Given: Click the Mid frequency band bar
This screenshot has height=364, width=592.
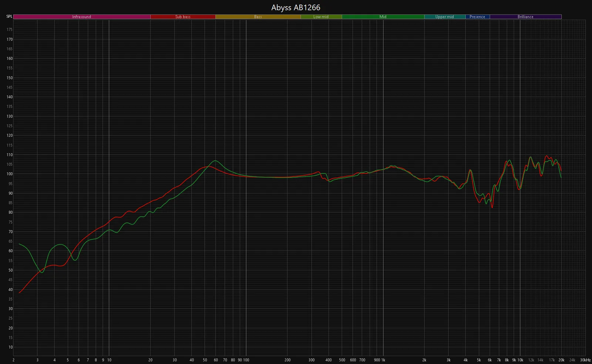Looking at the screenshot, I should click(383, 17).
